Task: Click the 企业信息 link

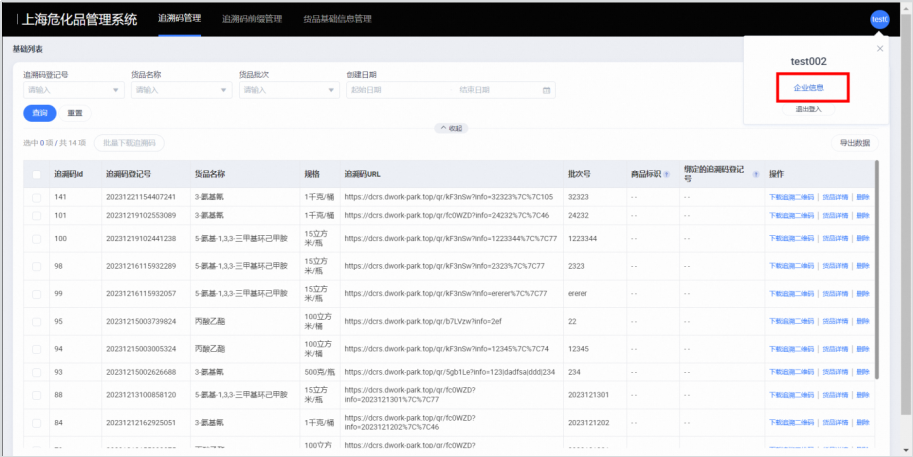Action: (x=808, y=88)
